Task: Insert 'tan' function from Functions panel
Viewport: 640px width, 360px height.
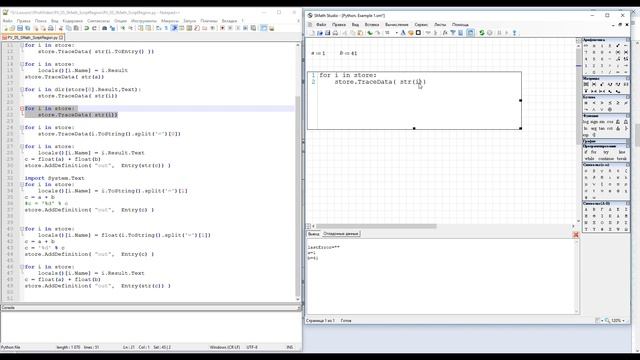Action: click(x=602, y=128)
